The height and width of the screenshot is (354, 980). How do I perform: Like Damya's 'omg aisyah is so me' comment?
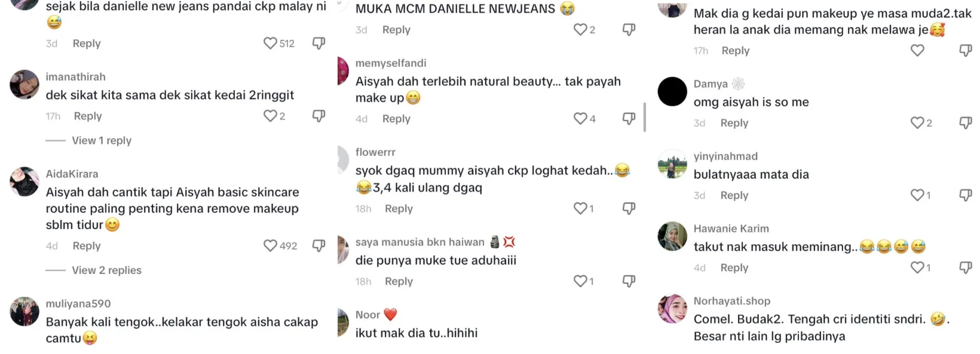pyautogui.click(x=917, y=122)
